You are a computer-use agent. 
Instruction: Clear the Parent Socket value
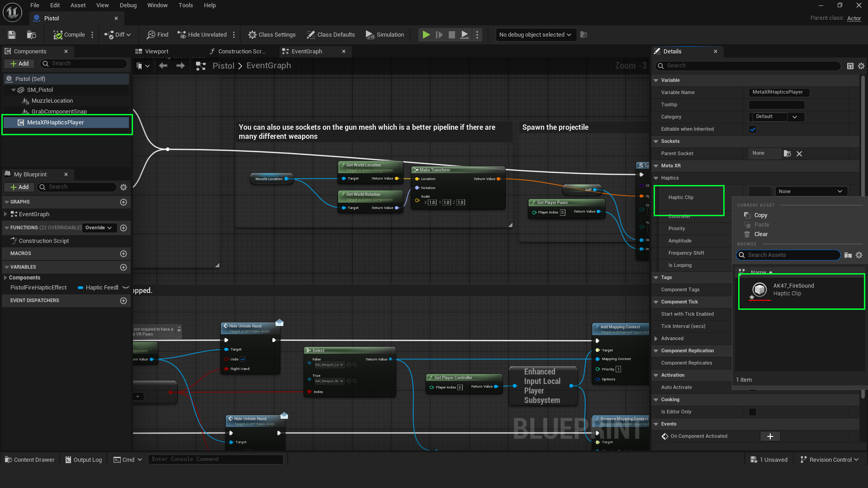tap(799, 154)
